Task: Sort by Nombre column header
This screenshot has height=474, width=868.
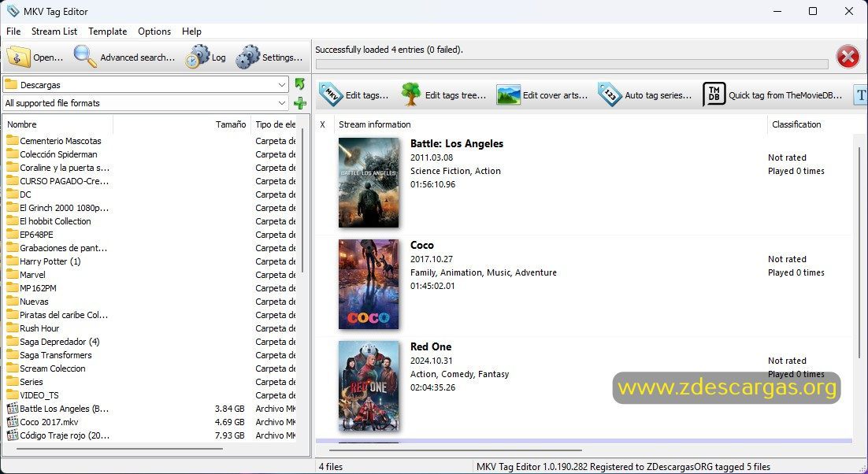Action: pyautogui.click(x=58, y=124)
